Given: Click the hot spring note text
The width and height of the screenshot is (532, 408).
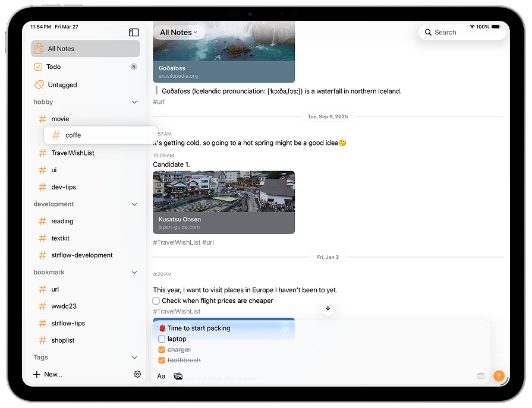Looking at the screenshot, I should (250, 143).
